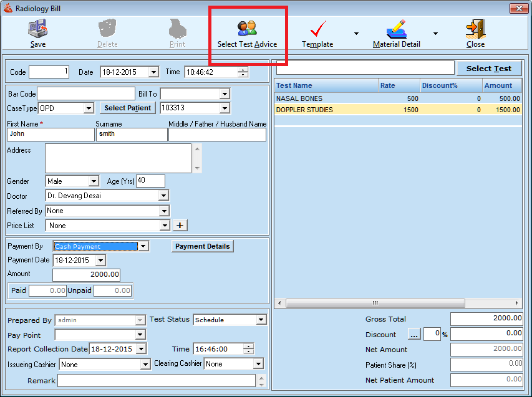Image resolution: width=532 pixels, height=397 pixels.
Task: Click the First Name input field
Action: pyautogui.click(x=51, y=135)
